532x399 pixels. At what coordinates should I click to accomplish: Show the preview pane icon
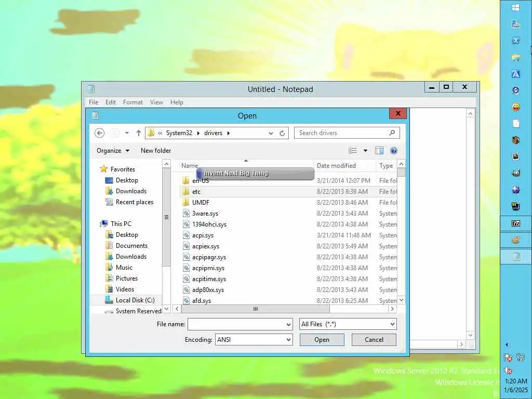[379, 150]
